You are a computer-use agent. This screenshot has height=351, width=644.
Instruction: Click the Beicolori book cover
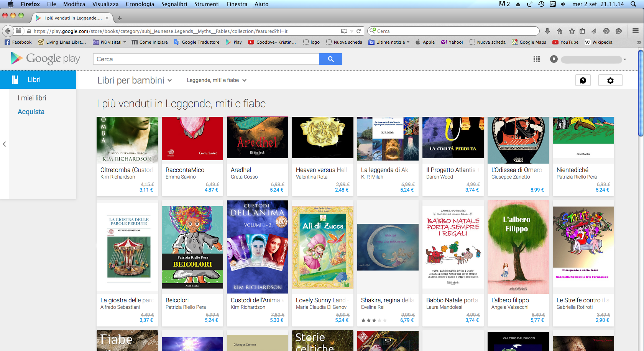(x=192, y=247)
